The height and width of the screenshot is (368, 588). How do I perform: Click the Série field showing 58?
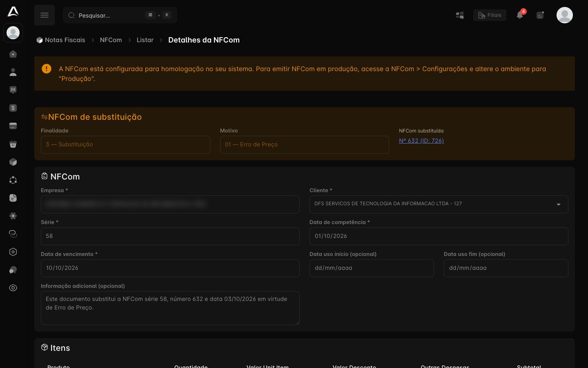[x=170, y=236]
